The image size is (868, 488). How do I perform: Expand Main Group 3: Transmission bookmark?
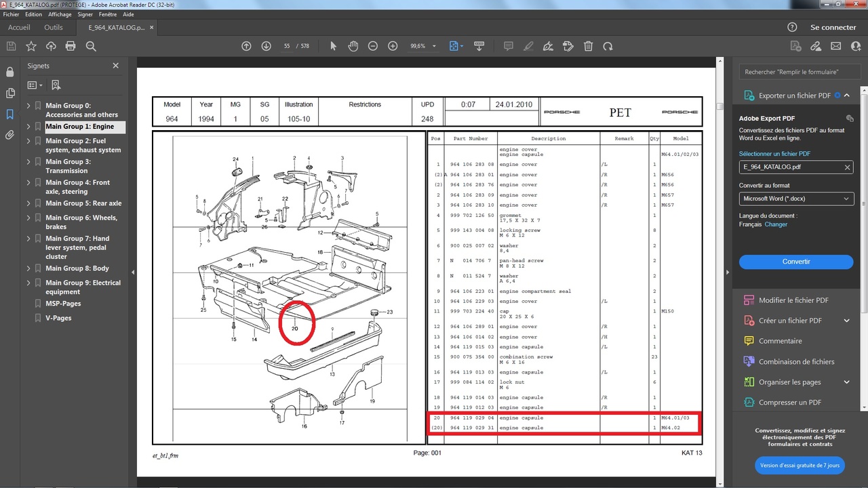(x=28, y=162)
